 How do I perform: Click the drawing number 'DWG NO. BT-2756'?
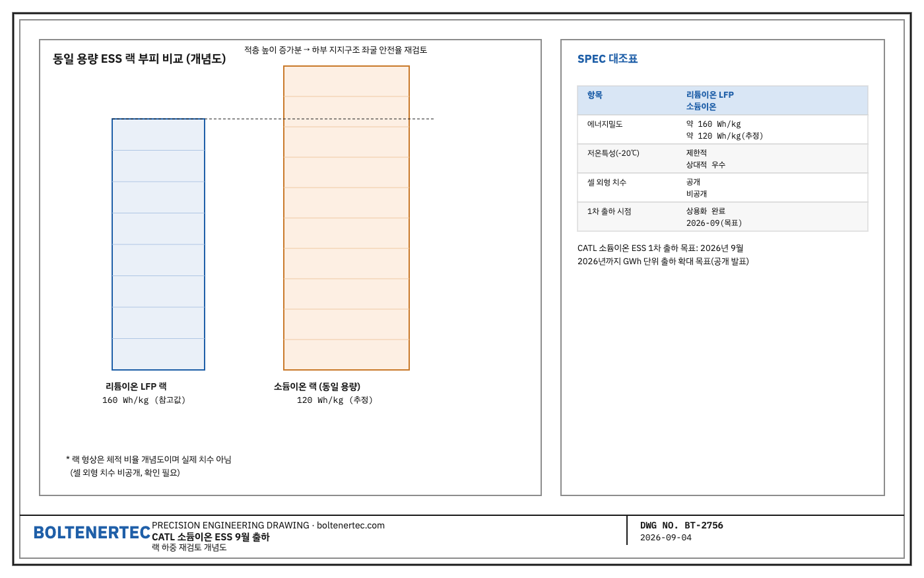(682, 526)
